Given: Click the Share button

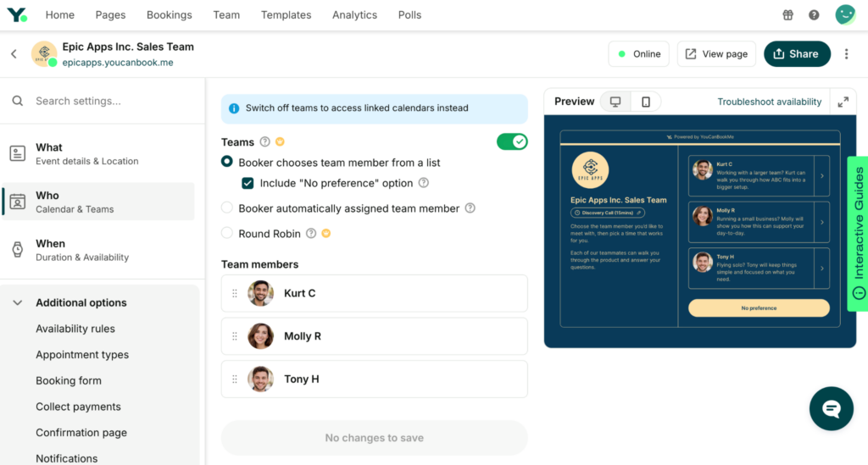Looking at the screenshot, I should pos(797,53).
